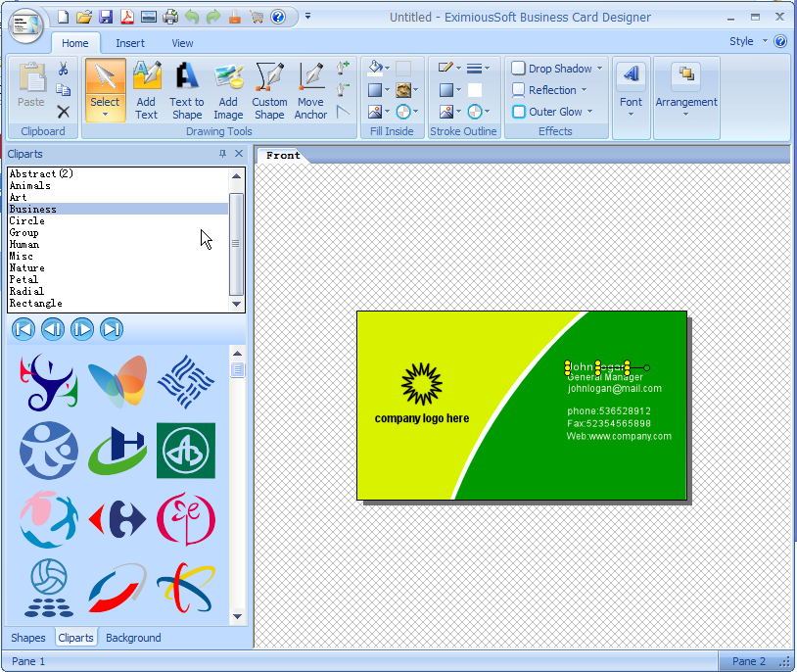Viewport: 797px width, 672px height.
Task: Expand the Select tool dropdown arrow
Action: (x=105, y=115)
